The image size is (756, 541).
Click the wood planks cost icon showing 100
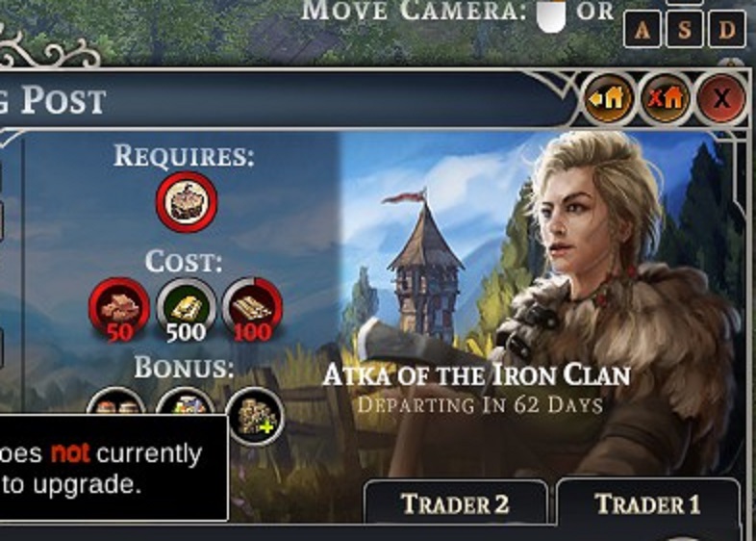click(x=253, y=309)
